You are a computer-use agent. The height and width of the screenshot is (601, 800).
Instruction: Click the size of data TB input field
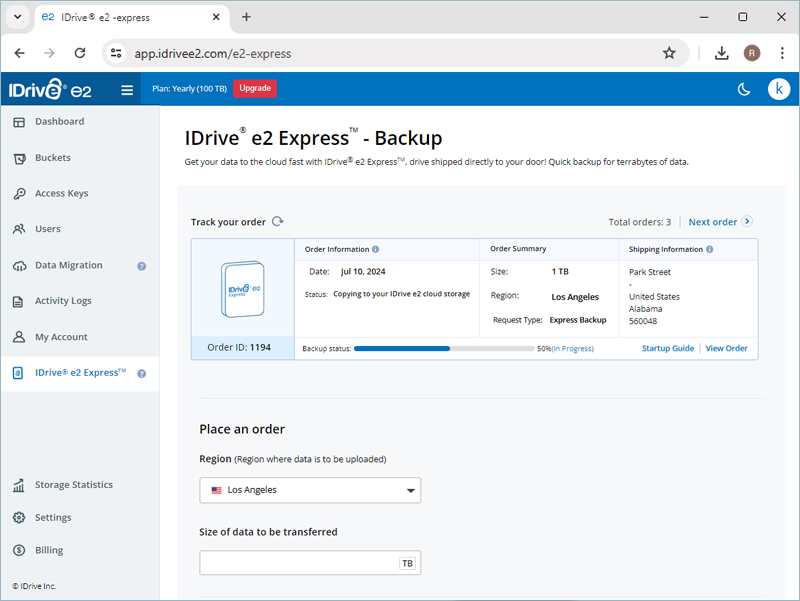(x=310, y=563)
